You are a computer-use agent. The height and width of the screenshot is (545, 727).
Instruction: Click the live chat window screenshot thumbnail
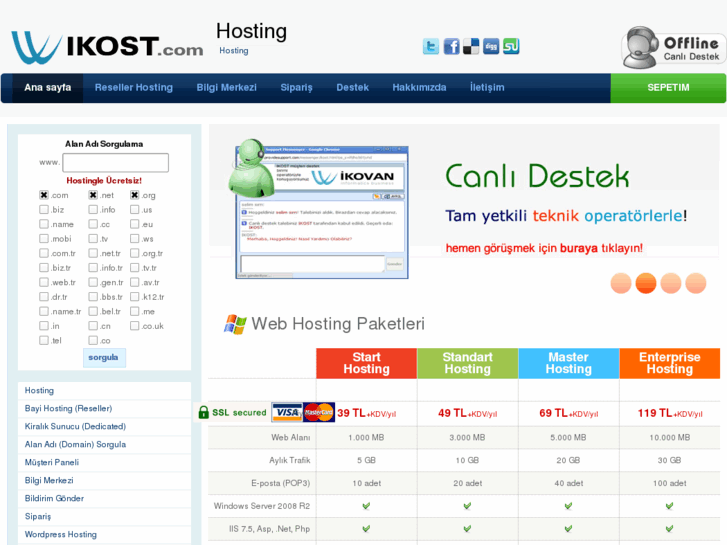[322, 212]
